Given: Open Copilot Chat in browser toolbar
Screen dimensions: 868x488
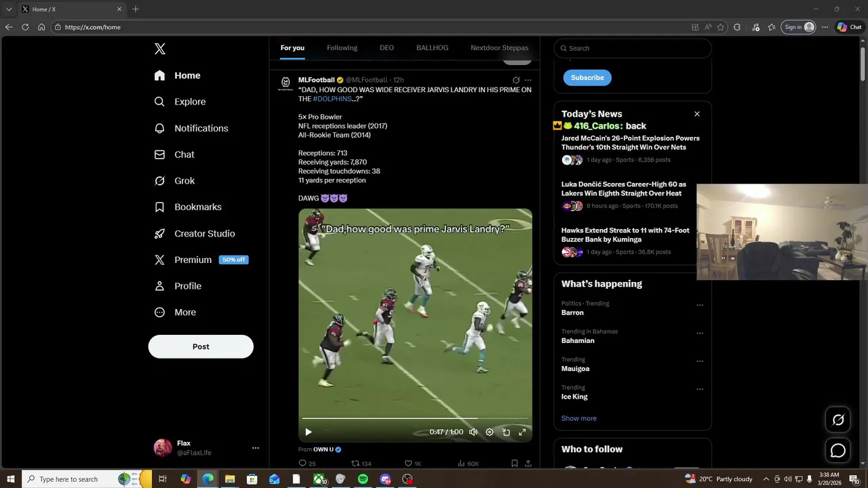Looking at the screenshot, I should [x=849, y=27].
